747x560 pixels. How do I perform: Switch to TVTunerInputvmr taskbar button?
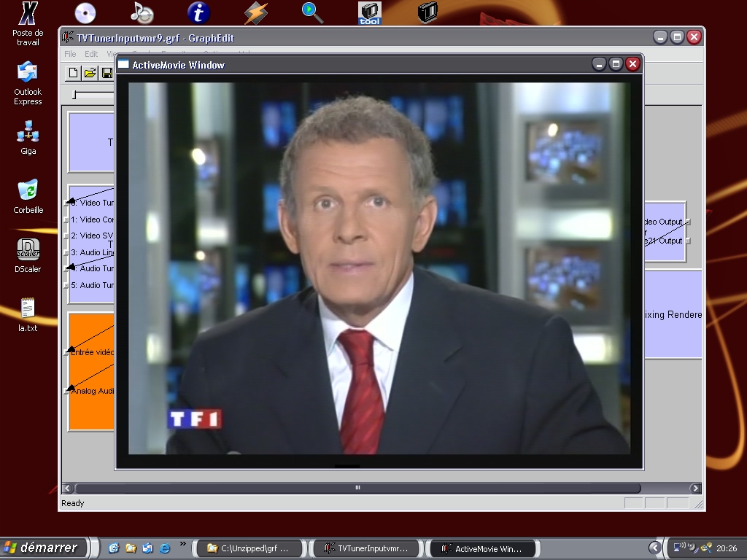point(366,548)
